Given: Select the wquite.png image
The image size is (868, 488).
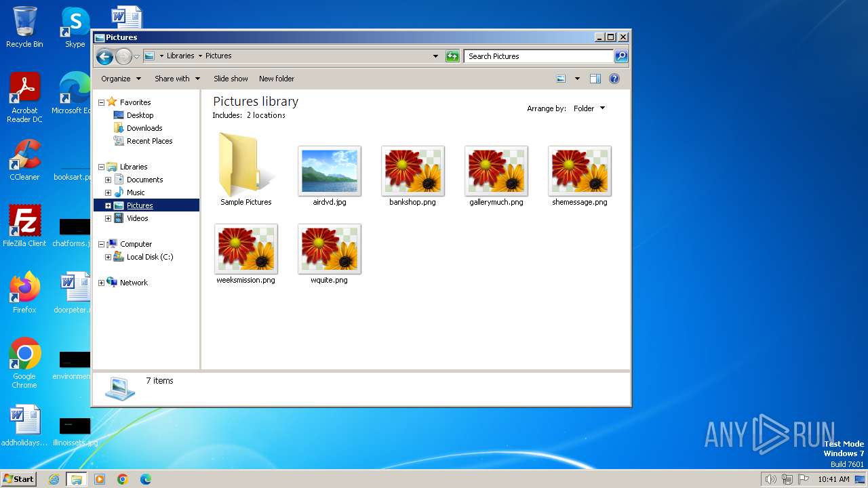Looking at the screenshot, I should pos(330,249).
